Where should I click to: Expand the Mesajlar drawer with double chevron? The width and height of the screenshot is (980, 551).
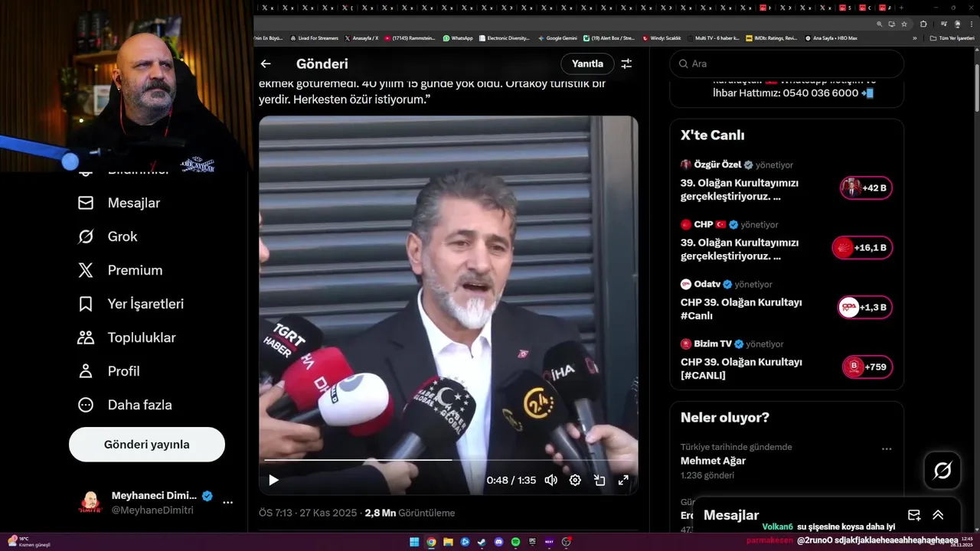tap(938, 515)
